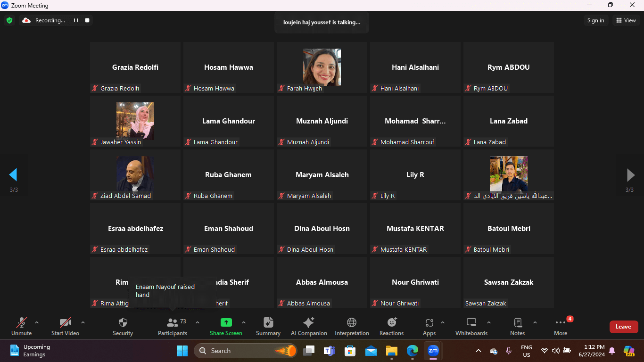The width and height of the screenshot is (644, 362).
Task: Expand the Share Screen options arrow
Action: (x=244, y=323)
